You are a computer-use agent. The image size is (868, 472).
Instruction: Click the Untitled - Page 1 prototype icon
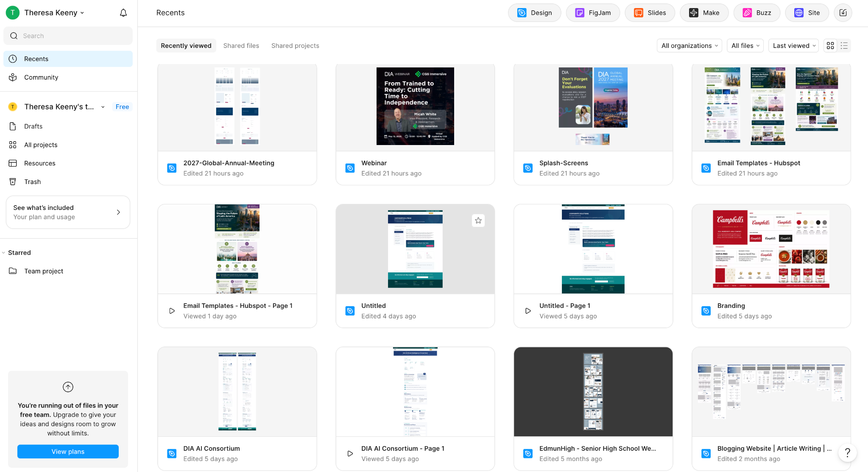tap(528, 311)
